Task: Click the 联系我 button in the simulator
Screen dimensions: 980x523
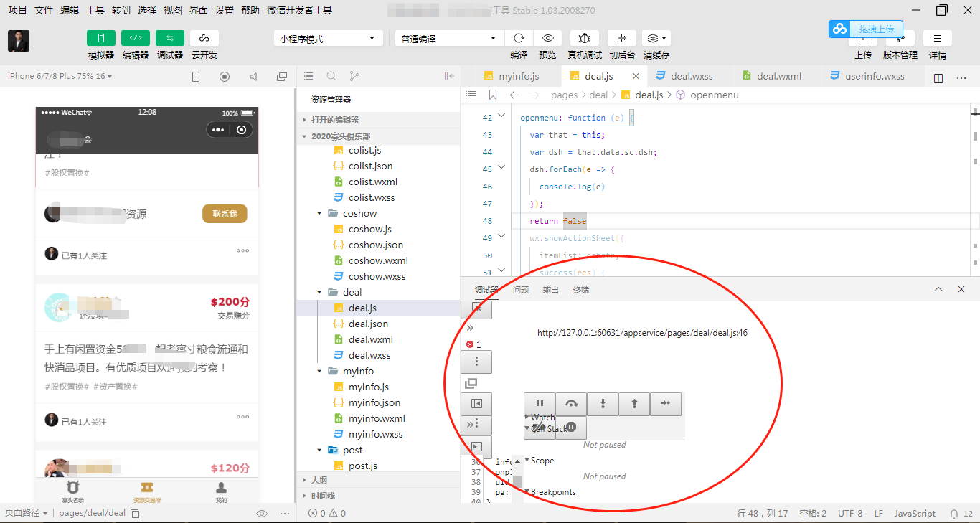Action: point(225,214)
